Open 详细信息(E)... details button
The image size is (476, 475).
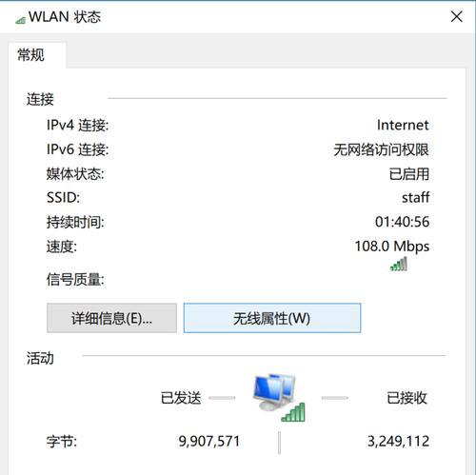(x=111, y=318)
